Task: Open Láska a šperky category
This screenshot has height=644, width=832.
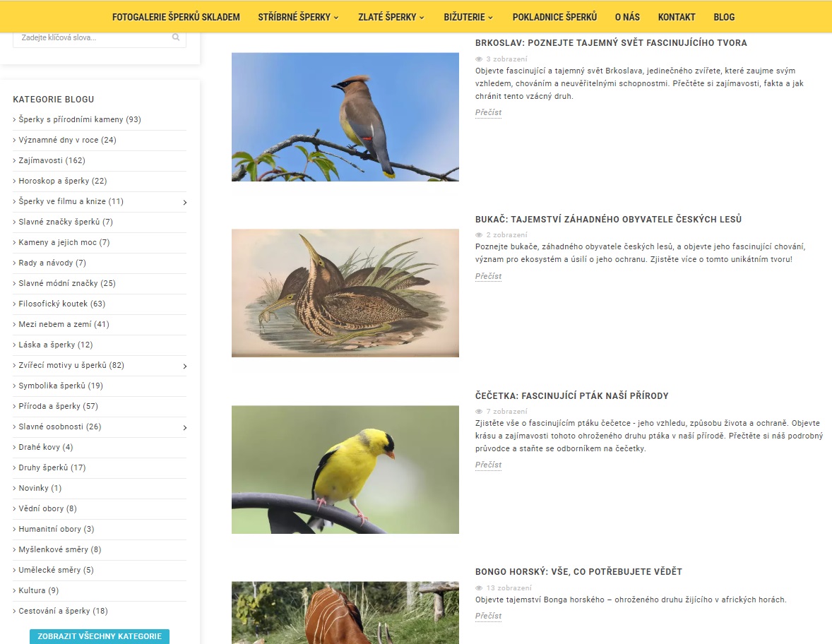Action: point(56,345)
